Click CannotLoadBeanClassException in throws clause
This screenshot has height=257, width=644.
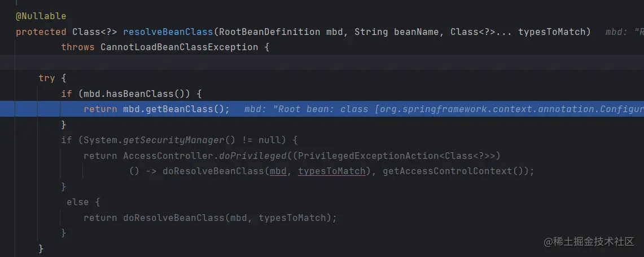179,47
